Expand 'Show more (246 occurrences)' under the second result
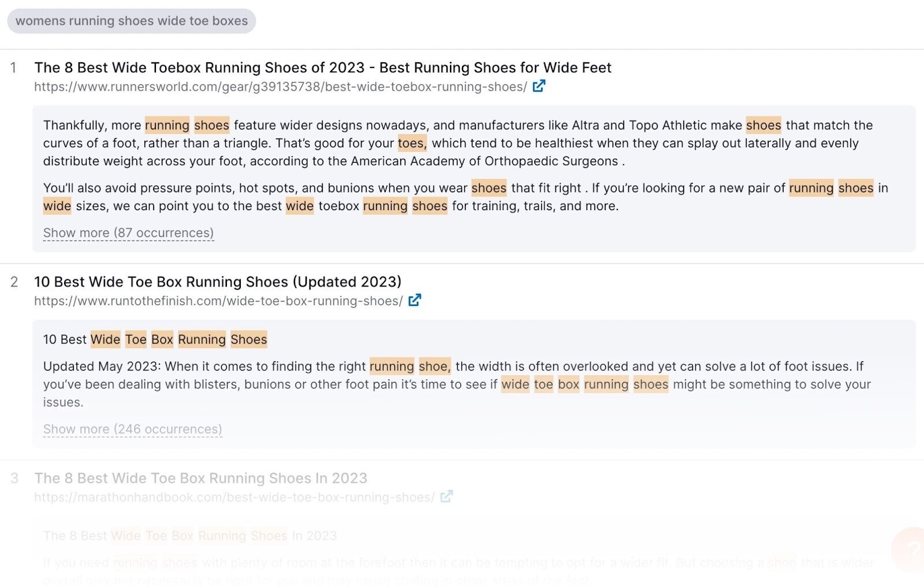Viewport: 924px width, 587px height. [132, 429]
